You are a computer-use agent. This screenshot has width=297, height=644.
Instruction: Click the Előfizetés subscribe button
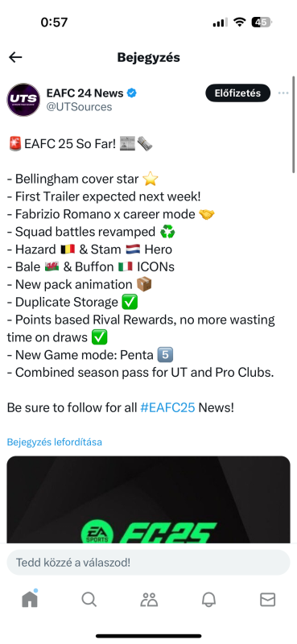[x=238, y=93]
